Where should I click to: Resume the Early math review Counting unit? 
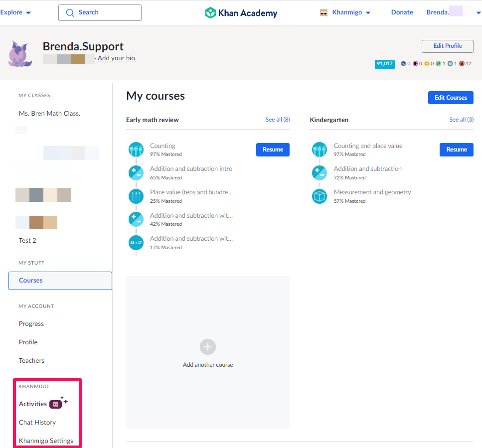pos(273,149)
